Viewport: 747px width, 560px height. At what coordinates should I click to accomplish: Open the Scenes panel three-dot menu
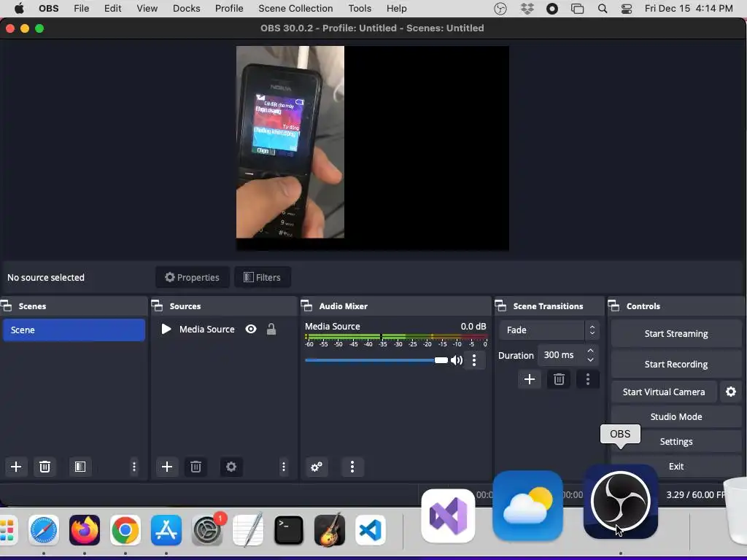[x=134, y=467]
